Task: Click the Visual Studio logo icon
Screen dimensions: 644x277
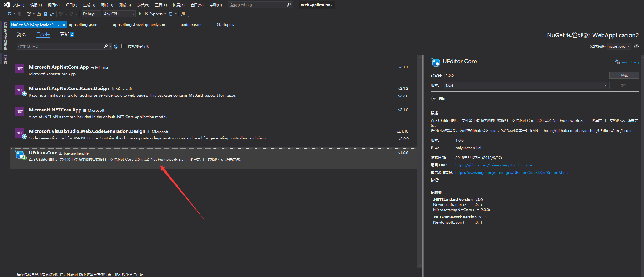Action: 6,5
